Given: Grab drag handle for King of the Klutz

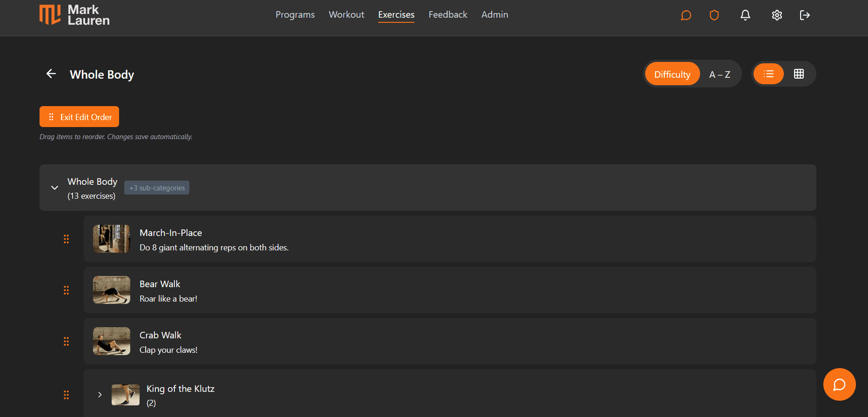Looking at the screenshot, I should point(66,395).
